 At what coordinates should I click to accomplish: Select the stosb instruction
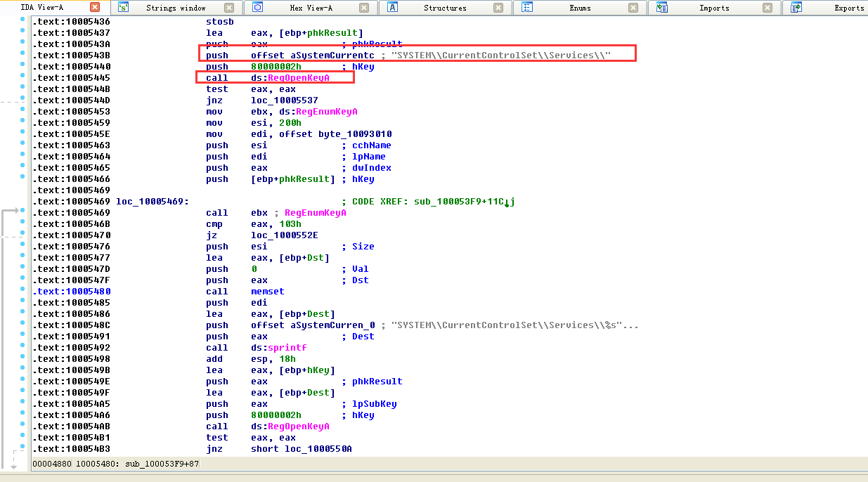tap(220, 22)
